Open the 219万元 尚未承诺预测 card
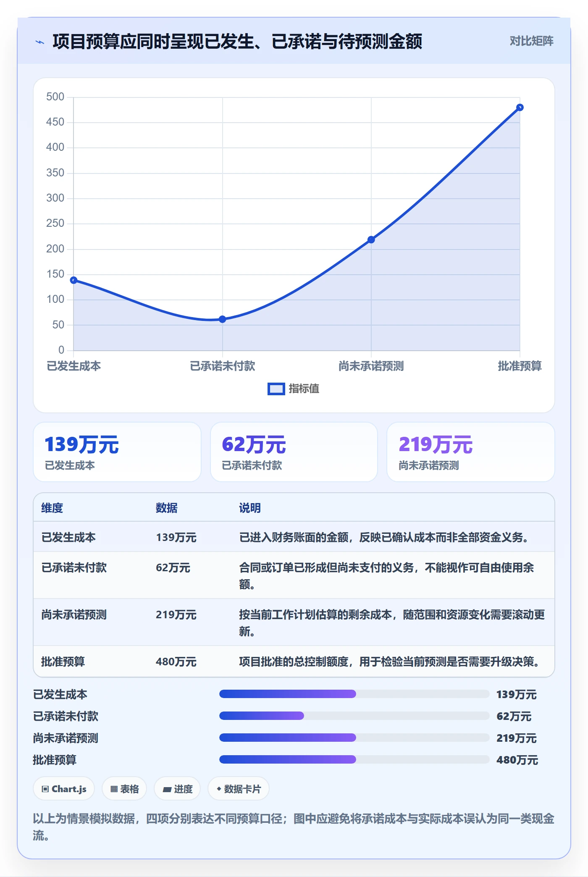 [471, 452]
